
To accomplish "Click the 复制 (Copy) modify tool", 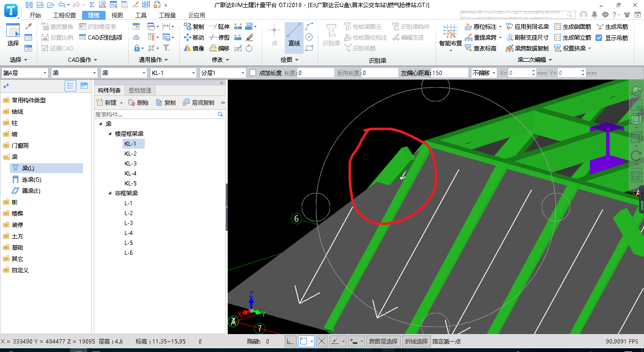I will point(194,26).
